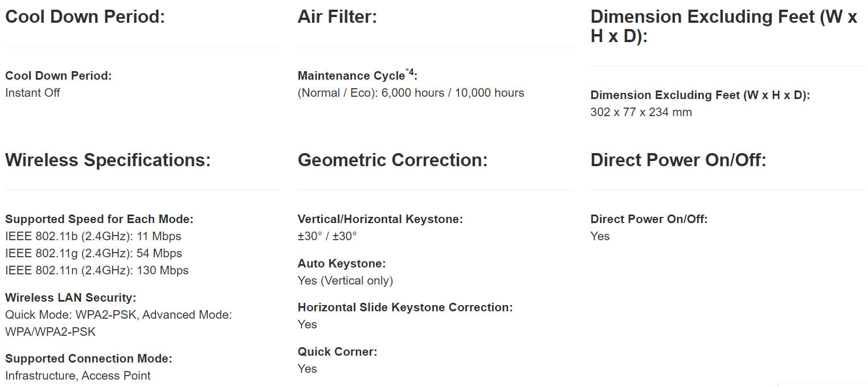
Task: Click the IEEE 802.11n 130 Mbps line
Action: coord(97,270)
